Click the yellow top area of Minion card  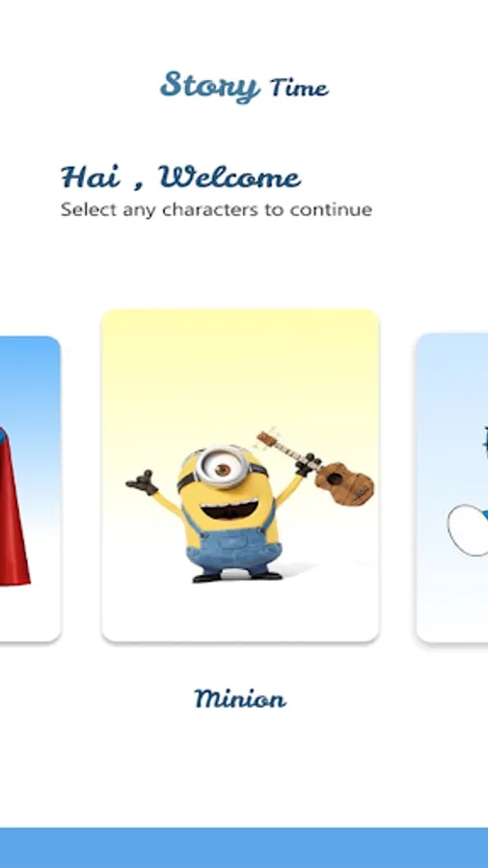[240, 366]
